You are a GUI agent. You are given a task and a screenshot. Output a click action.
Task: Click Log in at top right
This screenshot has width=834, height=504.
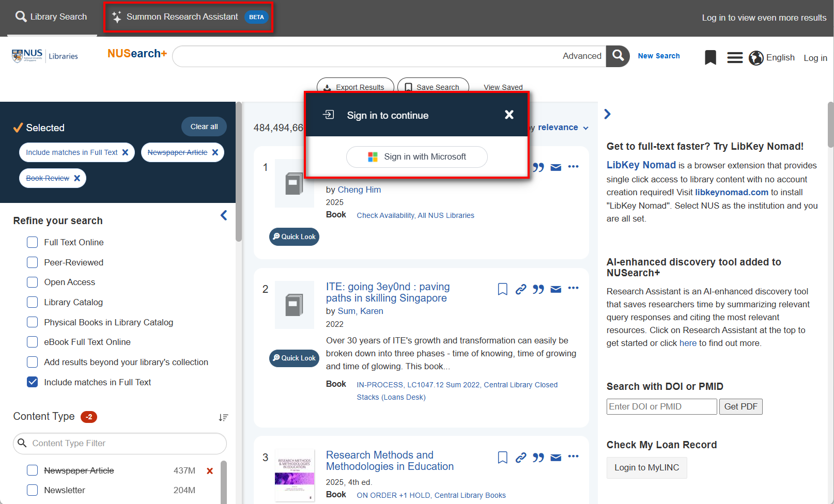815,58
